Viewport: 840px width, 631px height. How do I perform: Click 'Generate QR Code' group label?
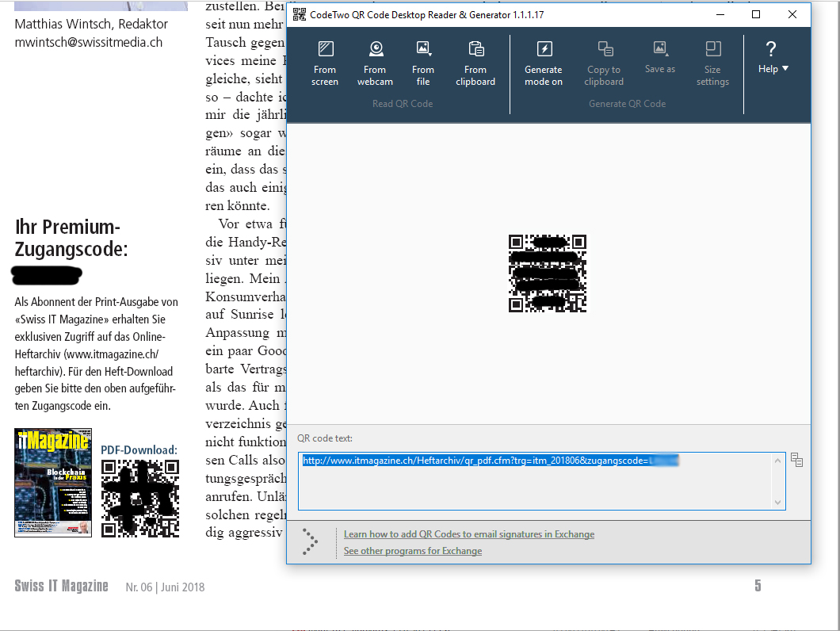628,104
